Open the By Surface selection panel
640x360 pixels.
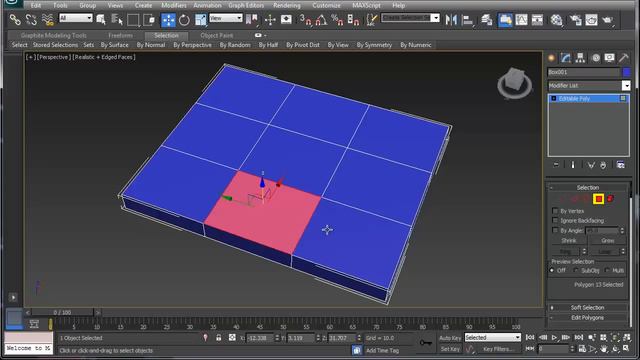(x=114, y=45)
